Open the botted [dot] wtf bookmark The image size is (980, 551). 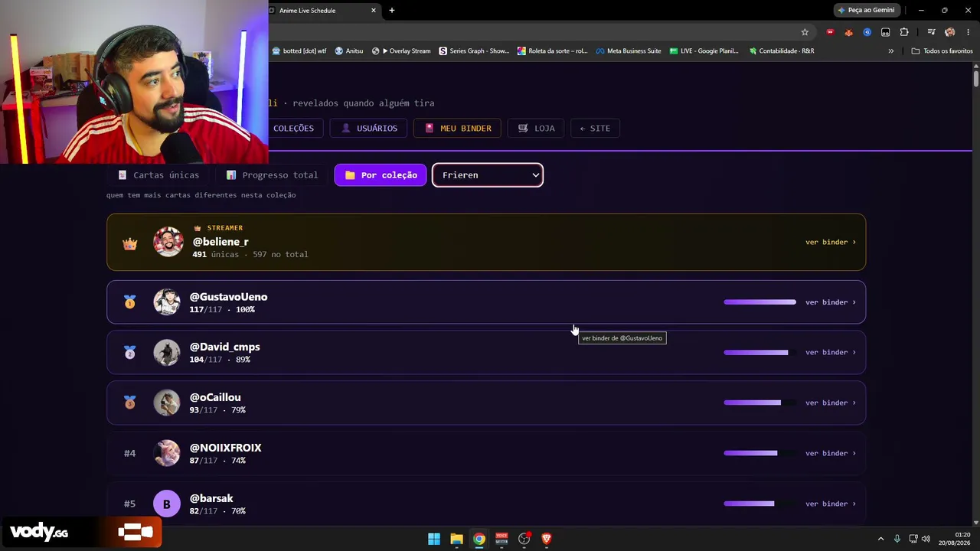[x=299, y=51]
